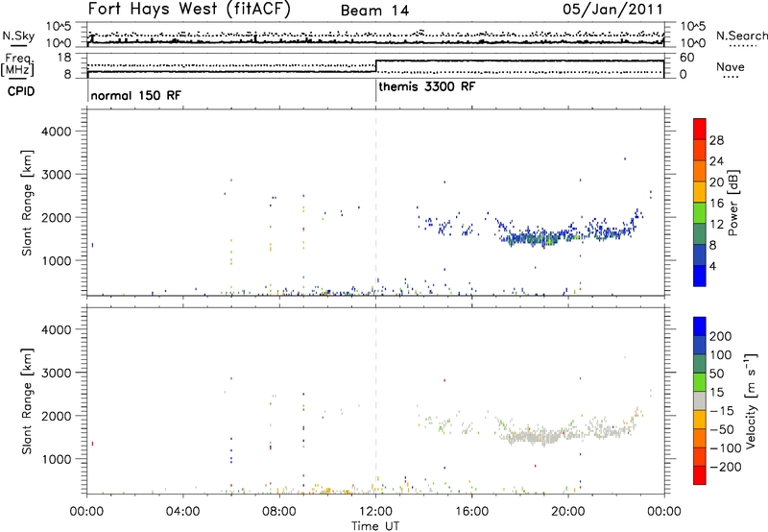This screenshot has width=768, height=532.
Task: Click the gray -15 to 15 velocity swatch
Action: [x=700, y=400]
